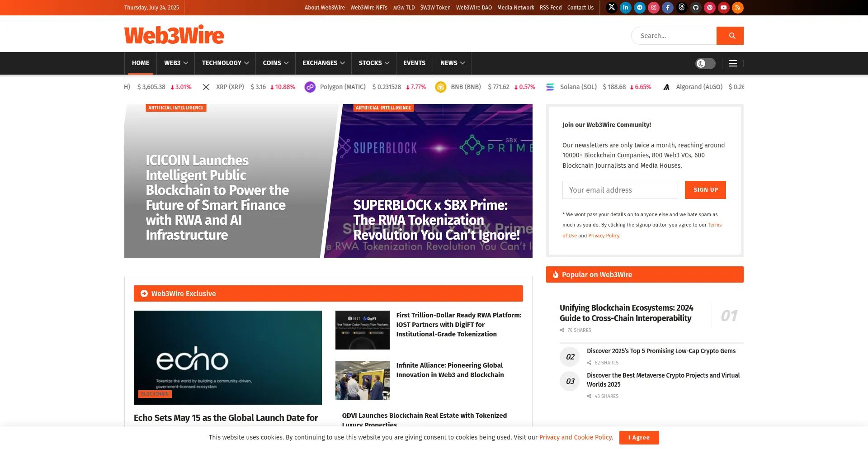868x449 pixels.
Task: Open the Instagram social icon
Action: point(654,7)
